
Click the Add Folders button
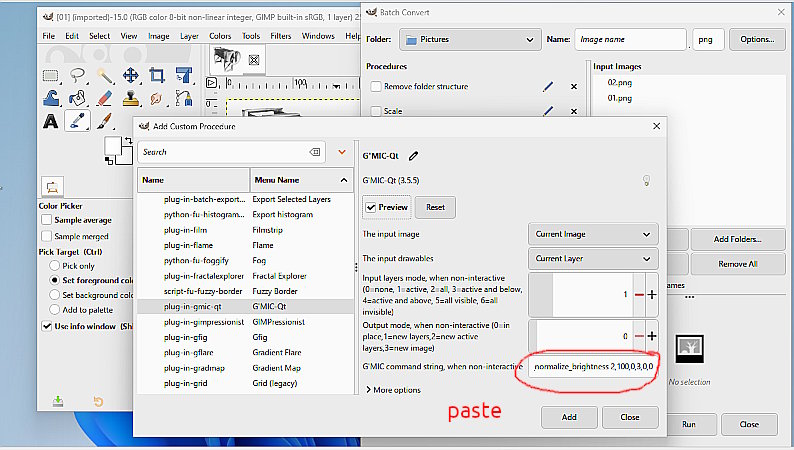tap(737, 239)
